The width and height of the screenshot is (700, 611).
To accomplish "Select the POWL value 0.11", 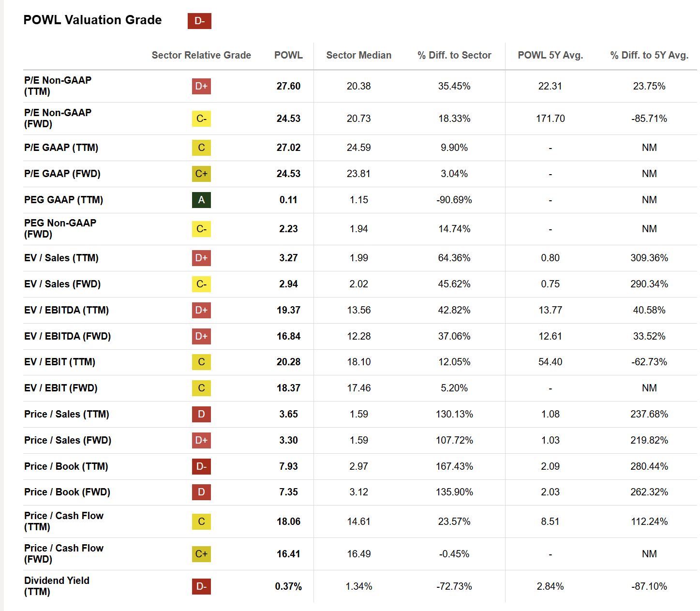I will click(288, 200).
